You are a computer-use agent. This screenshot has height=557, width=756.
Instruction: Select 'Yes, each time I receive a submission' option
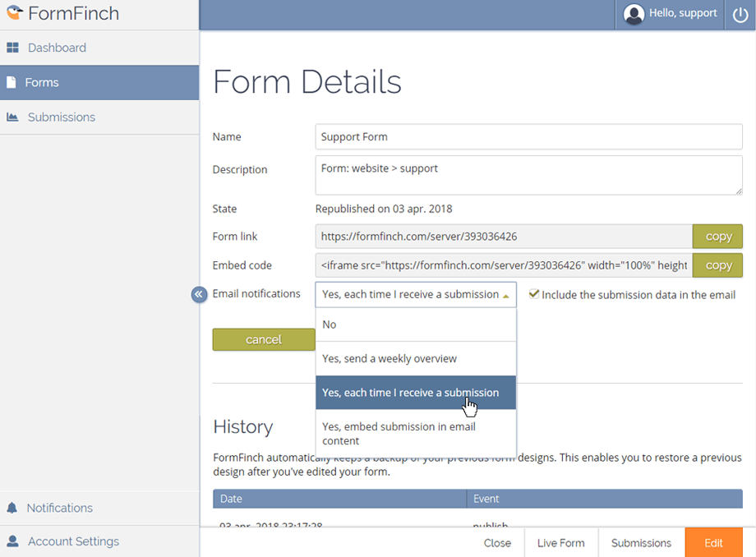(x=416, y=392)
